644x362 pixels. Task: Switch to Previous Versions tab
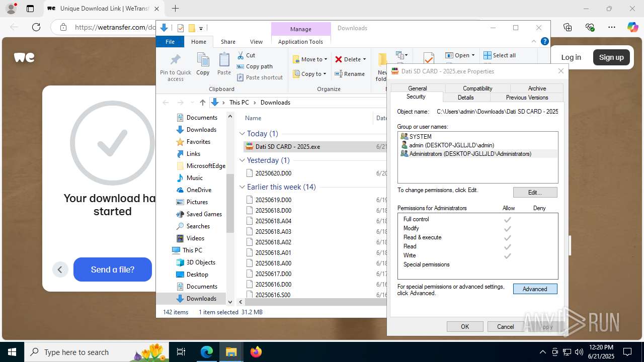(x=527, y=98)
